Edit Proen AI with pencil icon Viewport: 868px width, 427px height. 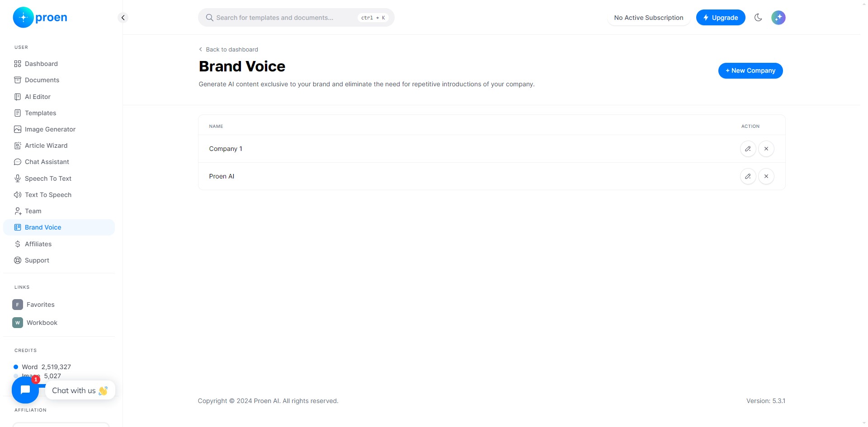click(748, 176)
